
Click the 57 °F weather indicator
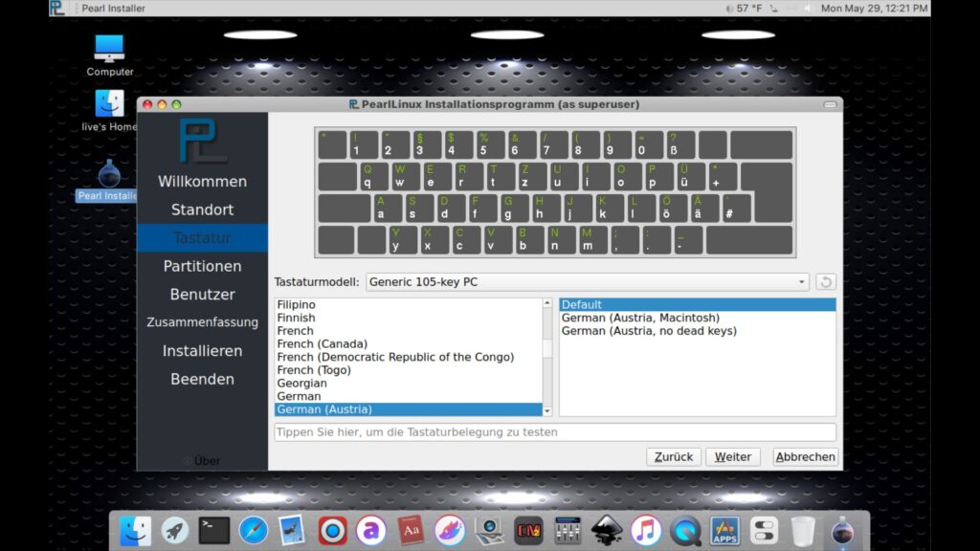(x=744, y=8)
